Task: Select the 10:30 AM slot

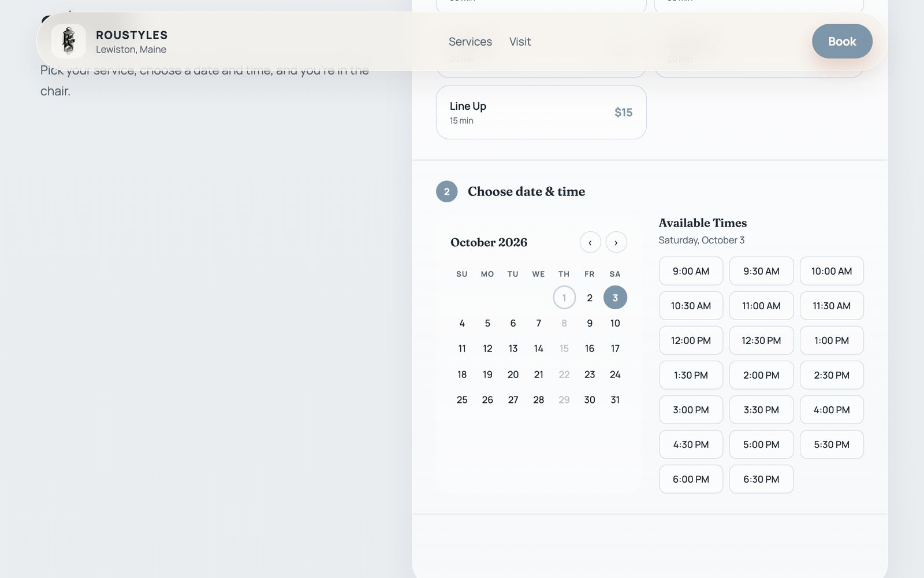Action: 691,306
